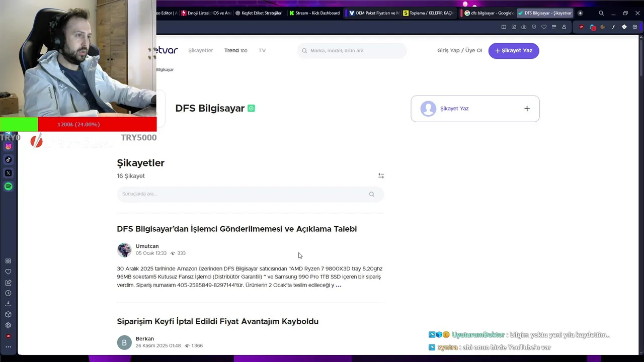Open bookmarks heart icon in the sidebar
This screenshot has width=644, height=362.
pyautogui.click(x=8, y=272)
